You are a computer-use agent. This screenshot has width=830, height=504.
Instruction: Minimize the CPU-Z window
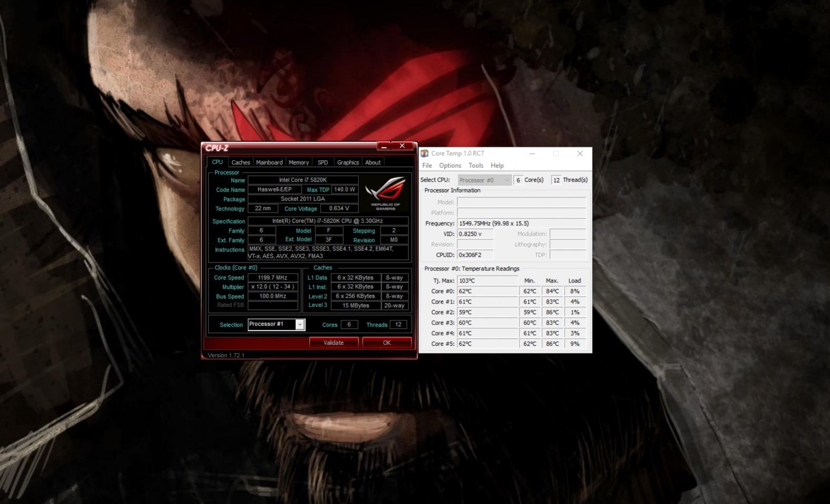[x=384, y=146]
